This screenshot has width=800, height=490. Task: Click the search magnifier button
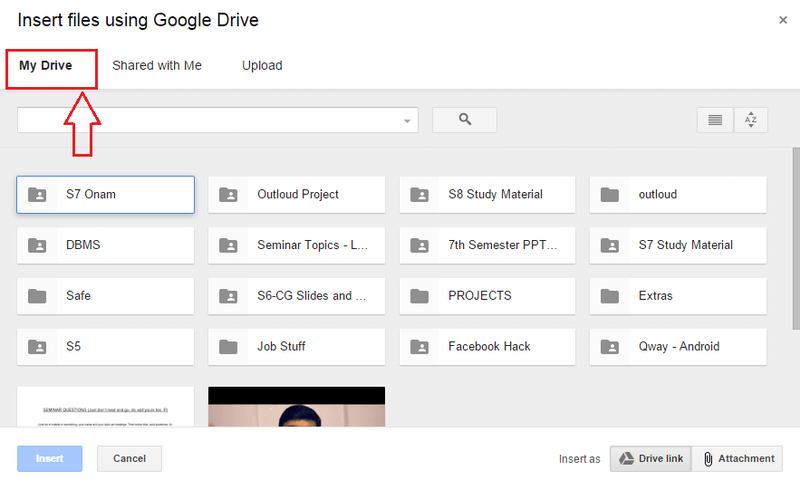464,120
